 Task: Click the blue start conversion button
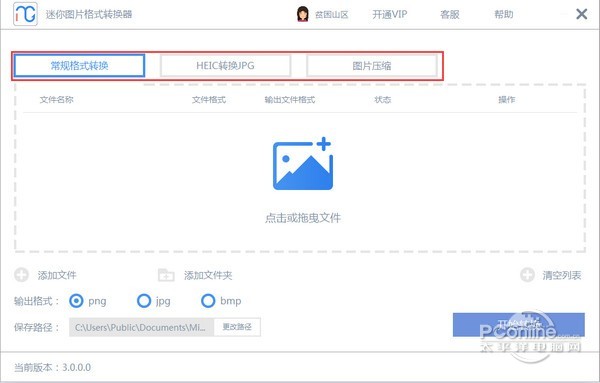[x=518, y=325]
